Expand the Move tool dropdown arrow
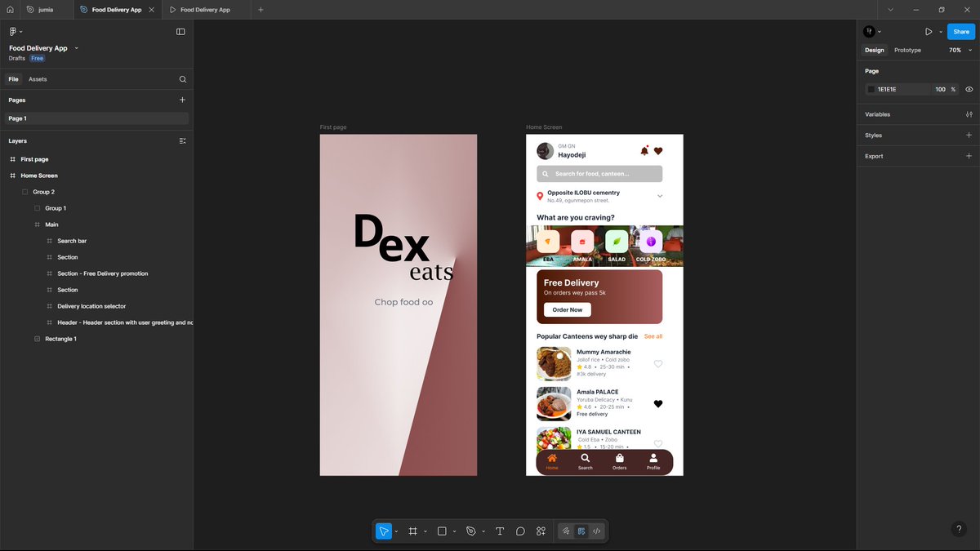Viewport: 980px width, 551px height. point(395,531)
